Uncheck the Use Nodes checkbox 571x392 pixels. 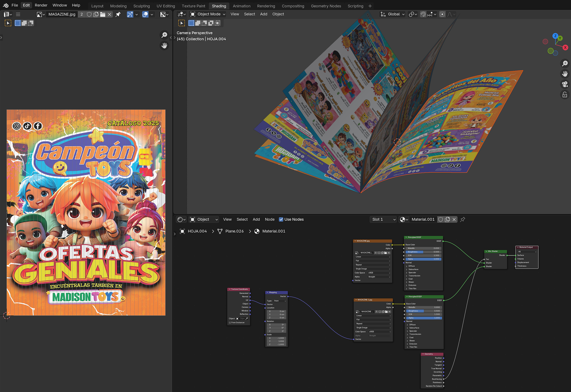point(281,219)
